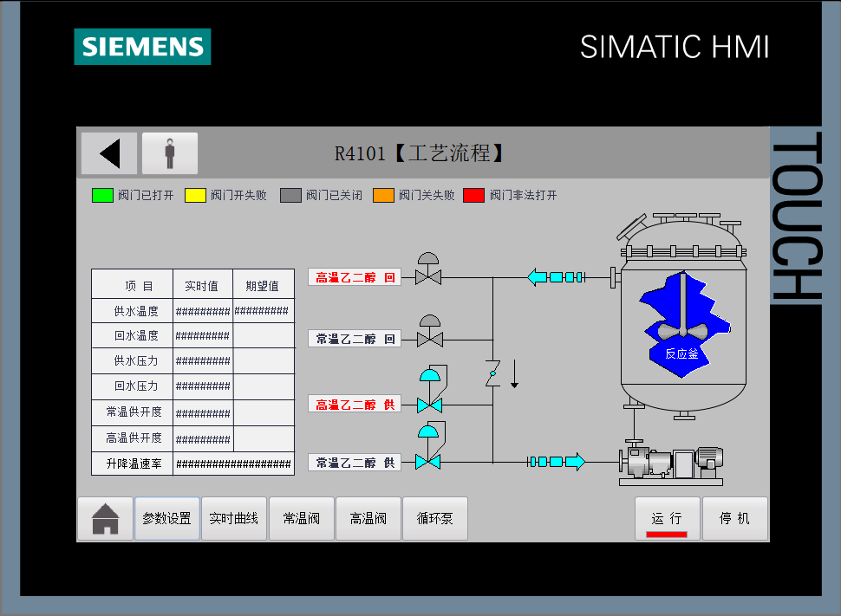Click the check valve symbol on pipeline
This screenshot has width=841, height=616.
[492, 373]
